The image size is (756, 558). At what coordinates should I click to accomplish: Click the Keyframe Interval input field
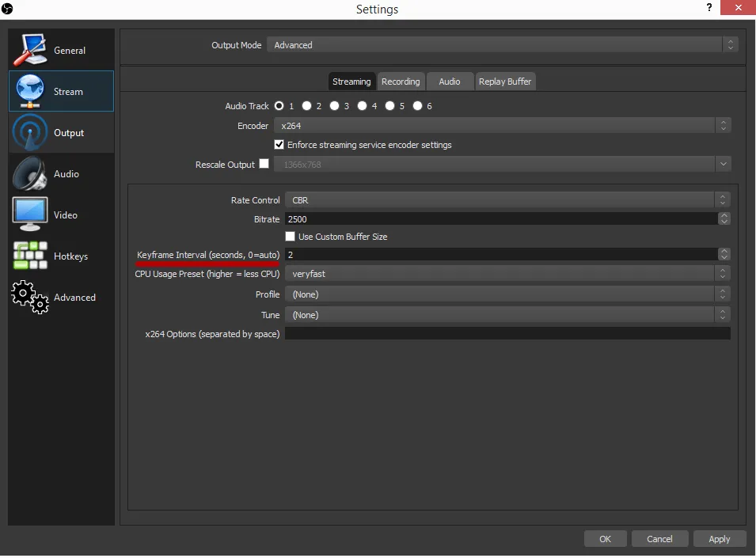501,254
